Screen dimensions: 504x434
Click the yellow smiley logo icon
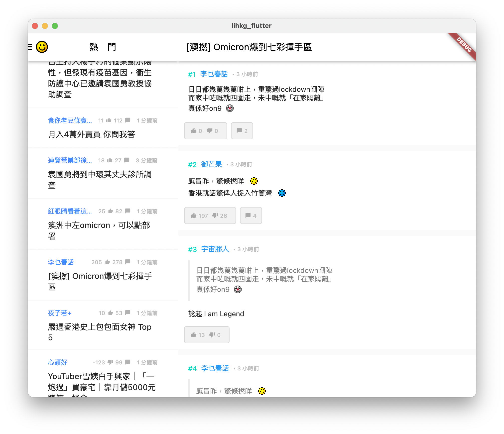click(x=42, y=47)
